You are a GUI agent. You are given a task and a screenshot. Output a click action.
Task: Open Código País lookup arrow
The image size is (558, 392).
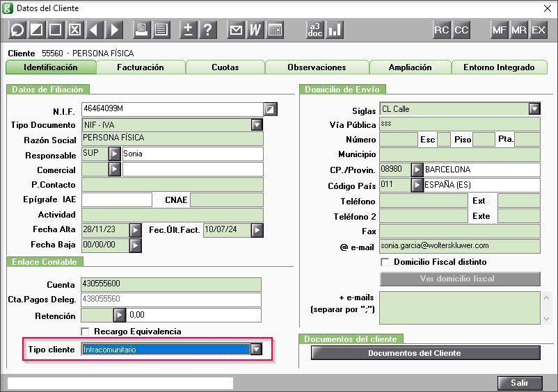tap(417, 185)
